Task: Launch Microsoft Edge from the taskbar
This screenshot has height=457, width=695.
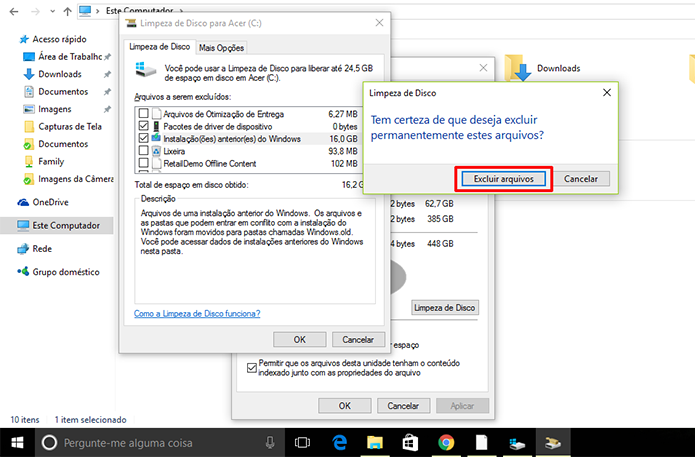Action: [339, 442]
